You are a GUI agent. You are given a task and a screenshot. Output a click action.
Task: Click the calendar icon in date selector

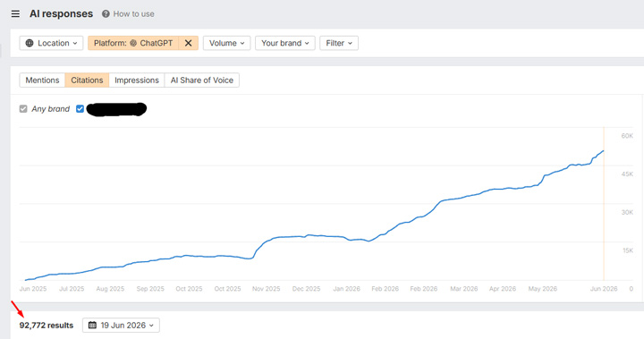click(92, 326)
